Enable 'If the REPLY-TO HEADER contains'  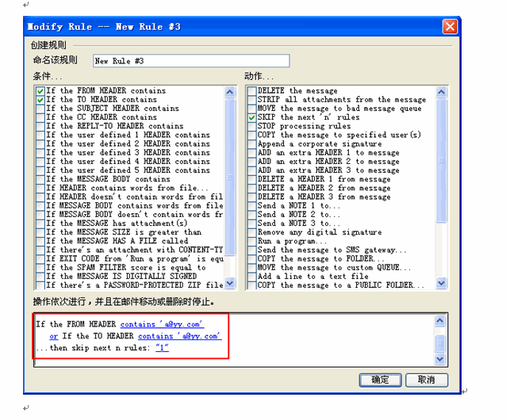point(40,126)
